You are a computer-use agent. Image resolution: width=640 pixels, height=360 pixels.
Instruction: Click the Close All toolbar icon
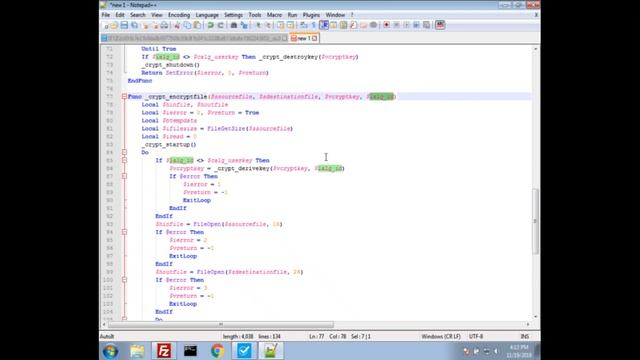coord(154,25)
